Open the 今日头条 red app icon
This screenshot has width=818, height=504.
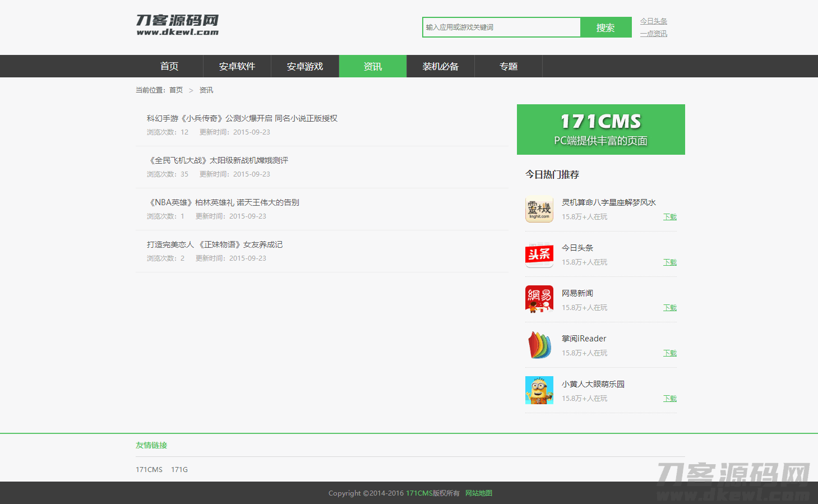point(539,255)
